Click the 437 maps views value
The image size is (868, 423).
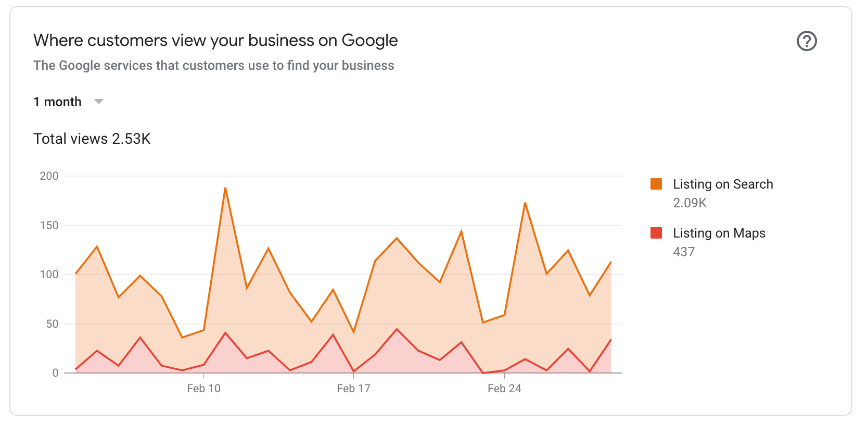tap(684, 252)
